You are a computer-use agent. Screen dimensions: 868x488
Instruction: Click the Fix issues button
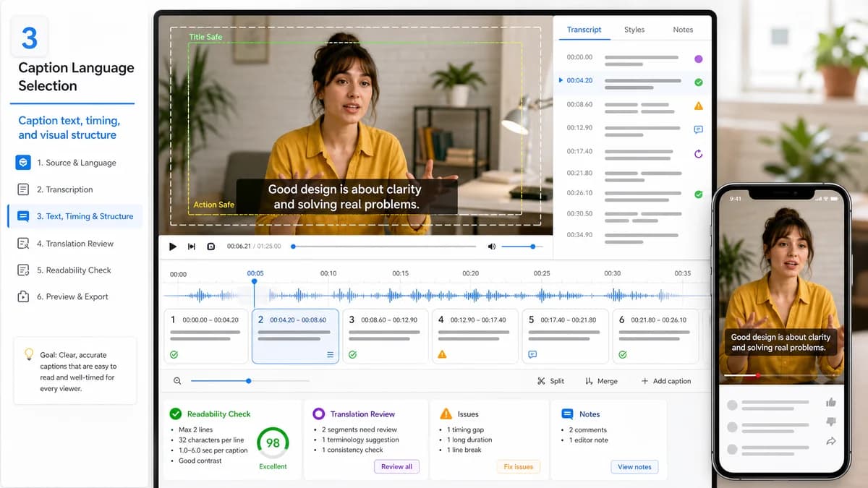[518, 466]
